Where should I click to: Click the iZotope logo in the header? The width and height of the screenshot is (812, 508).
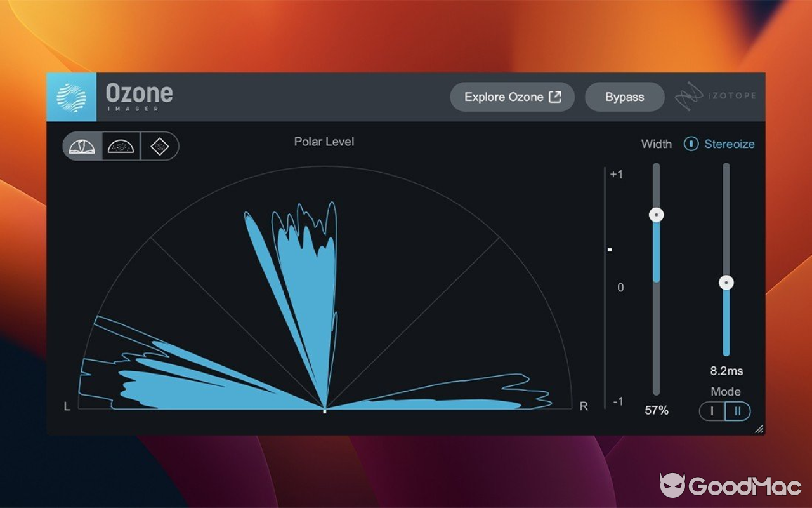(x=714, y=95)
